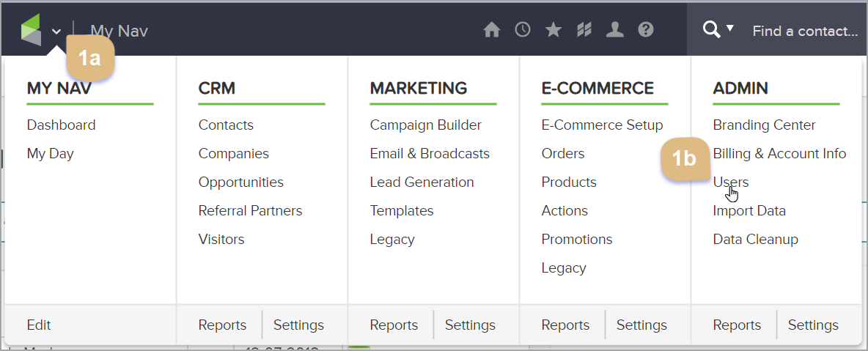Click the question mark Help icon
Screen dimensions: 868x351
point(646,30)
